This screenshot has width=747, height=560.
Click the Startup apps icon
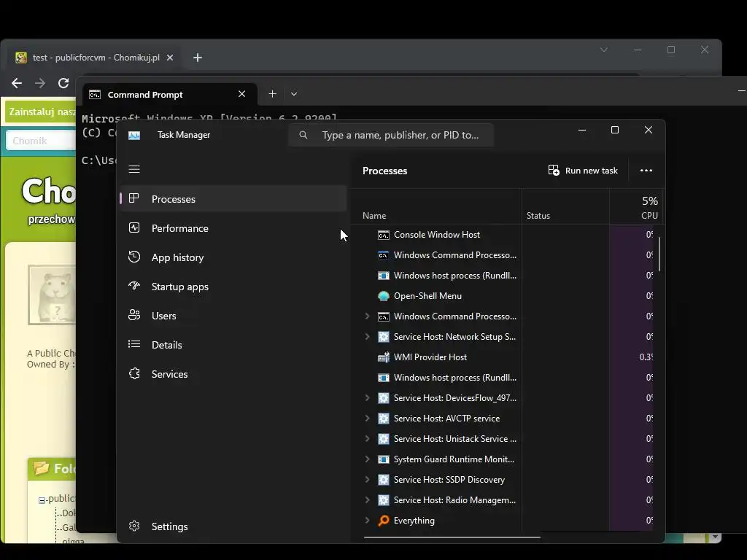[134, 287]
